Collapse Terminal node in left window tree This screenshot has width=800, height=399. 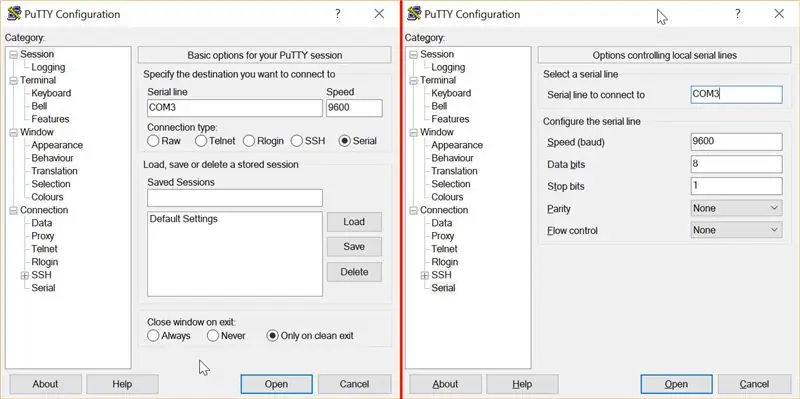tap(13, 80)
